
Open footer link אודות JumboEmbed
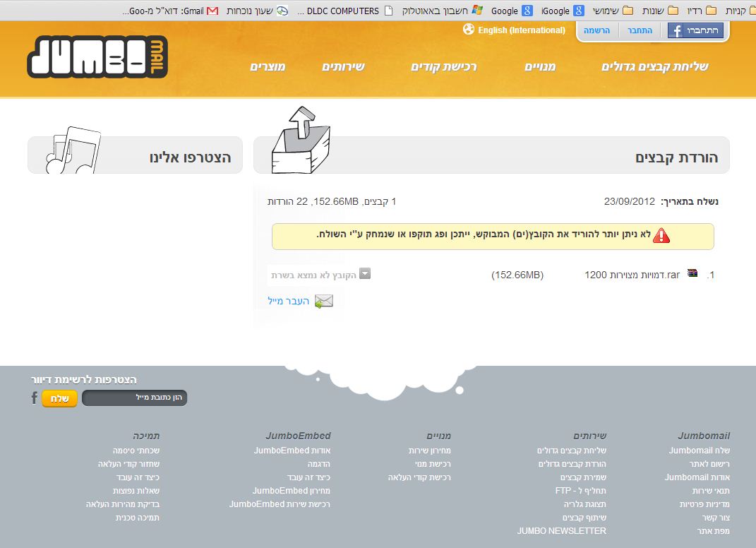coord(292,450)
